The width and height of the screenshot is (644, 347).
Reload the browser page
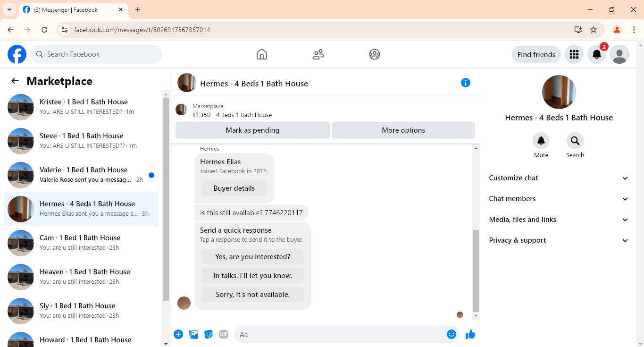coord(44,30)
